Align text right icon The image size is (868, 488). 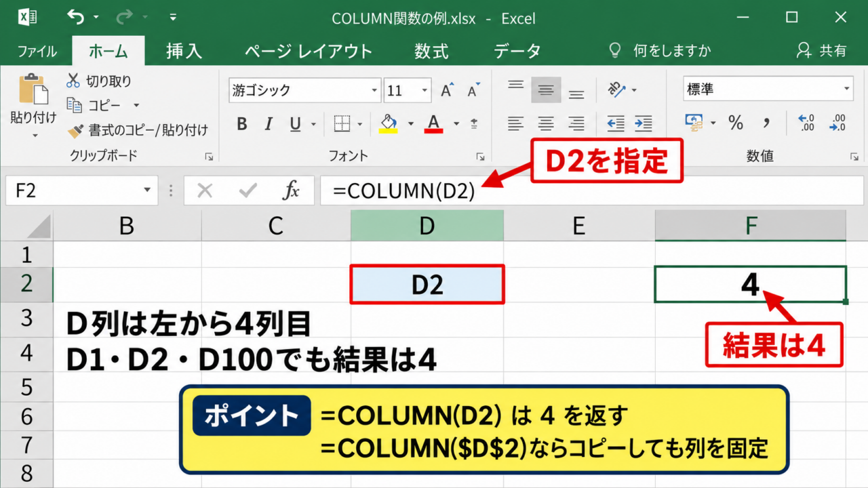(576, 124)
